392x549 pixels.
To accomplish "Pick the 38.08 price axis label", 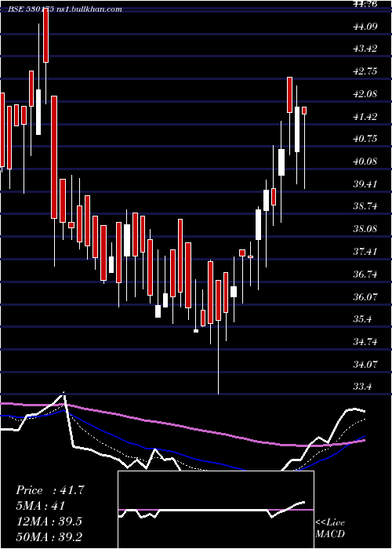I will pyautogui.click(x=365, y=229).
